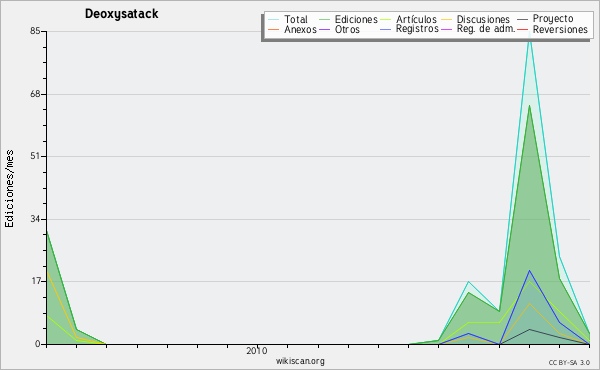Click the CC BY-SA 3.0 license text
Viewport: 600px width, 370px height.
569,363
